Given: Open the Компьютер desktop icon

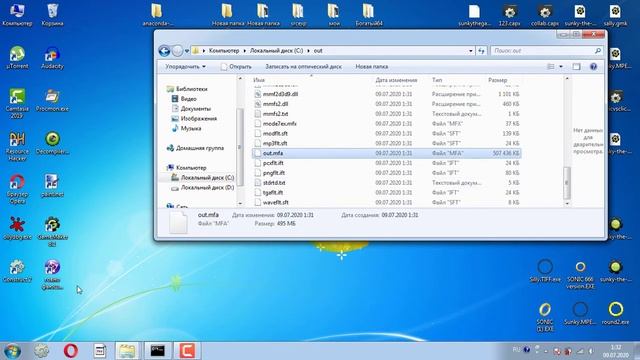Looking at the screenshot, I should pyautogui.click(x=17, y=14).
